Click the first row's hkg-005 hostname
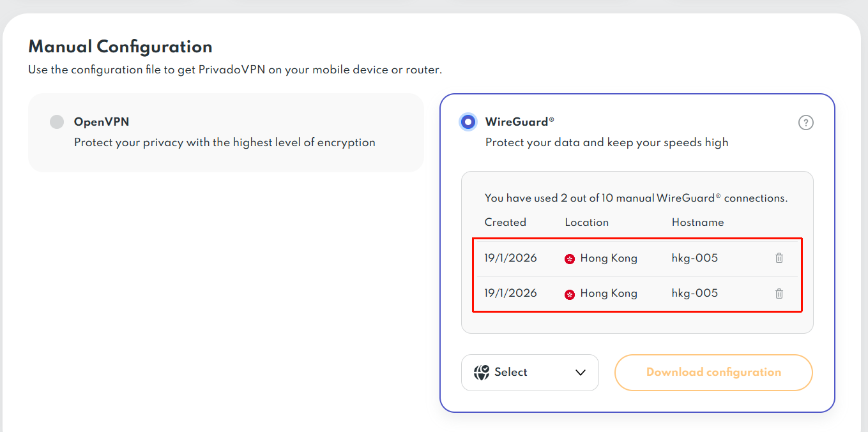This screenshot has height=432, width=868. [x=694, y=258]
